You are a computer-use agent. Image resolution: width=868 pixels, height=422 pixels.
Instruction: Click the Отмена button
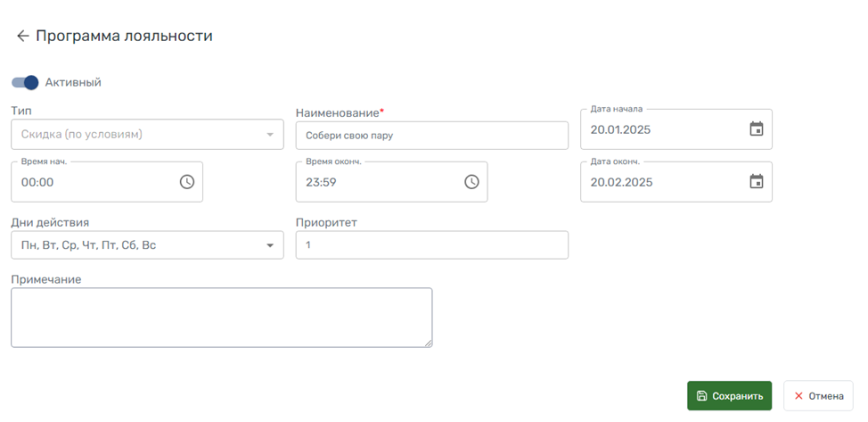pos(818,396)
